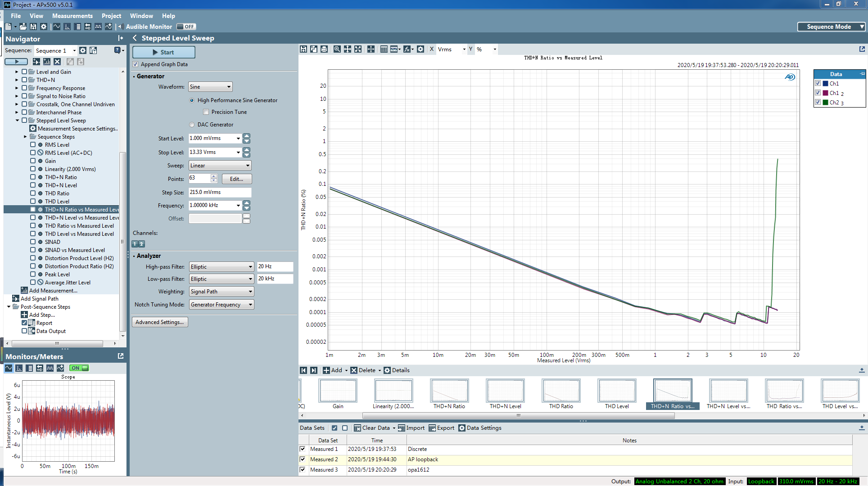Viewport: 868px width, 486px height.
Task: Click Export in Data Sets bar
Action: (441, 428)
